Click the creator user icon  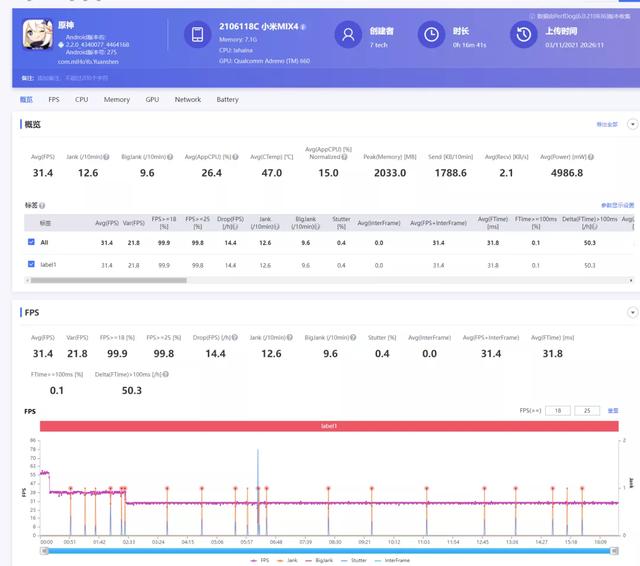point(347,35)
